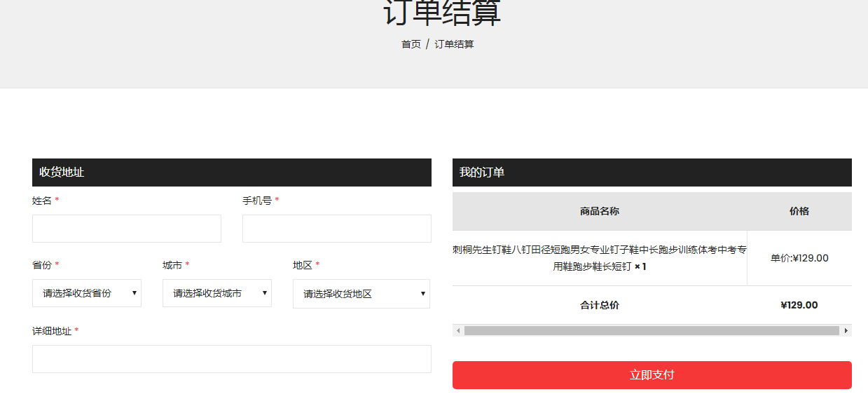
Task: Click the order table's horizontal scrollbar thumb
Action: [x=652, y=330]
